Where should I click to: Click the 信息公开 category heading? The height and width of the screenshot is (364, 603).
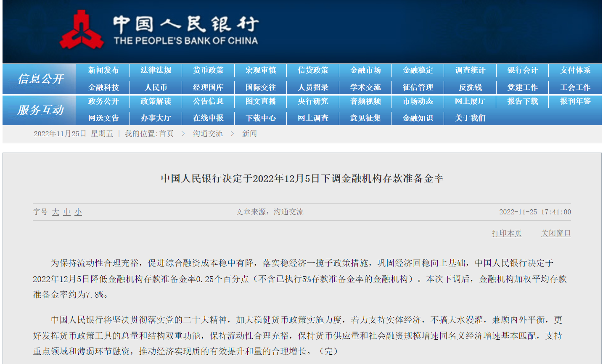pyautogui.click(x=40, y=79)
